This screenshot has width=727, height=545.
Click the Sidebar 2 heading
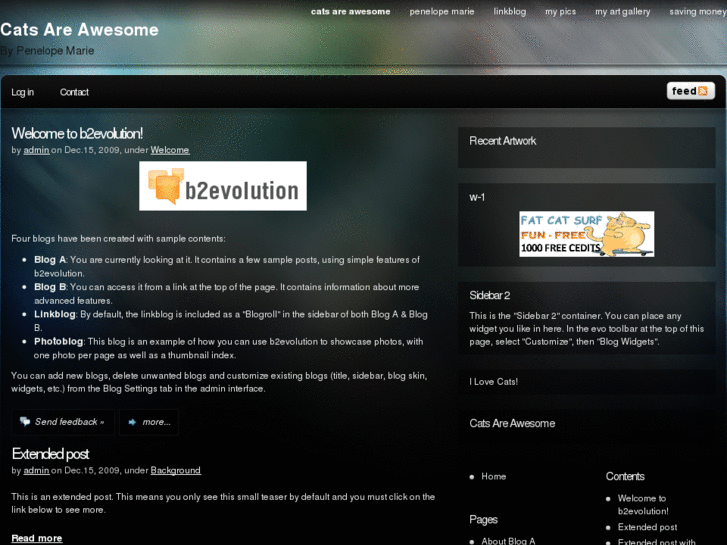click(x=490, y=295)
